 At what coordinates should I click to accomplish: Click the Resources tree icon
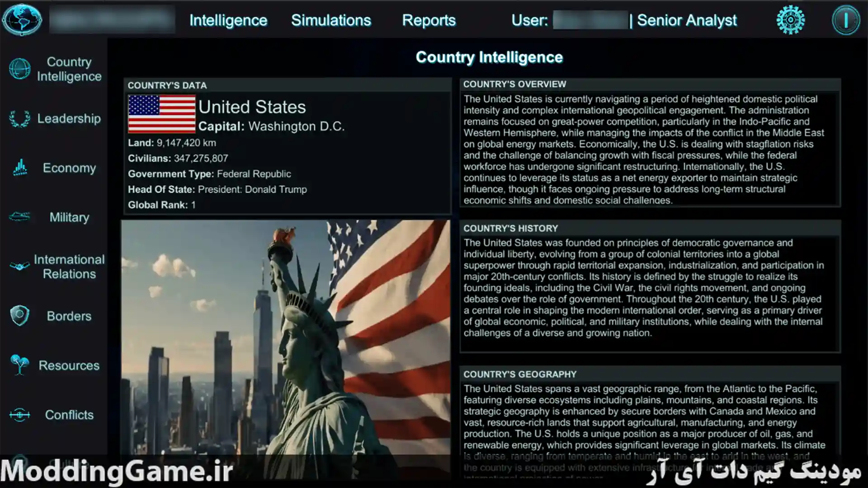(x=20, y=365)
